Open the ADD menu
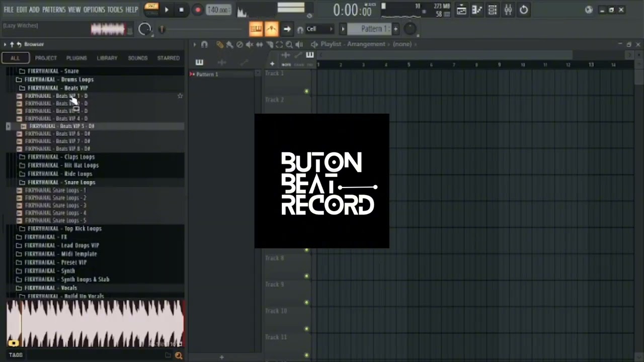644x362 pixels. point(34,10)
